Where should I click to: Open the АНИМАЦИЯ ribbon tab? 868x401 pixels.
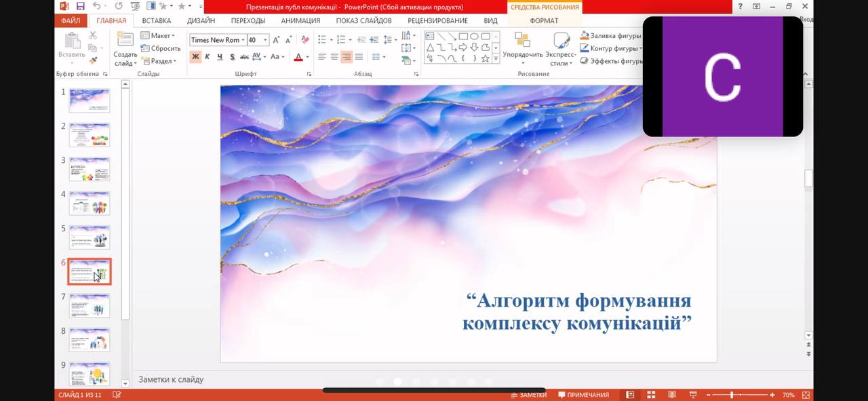pos(300,20)
